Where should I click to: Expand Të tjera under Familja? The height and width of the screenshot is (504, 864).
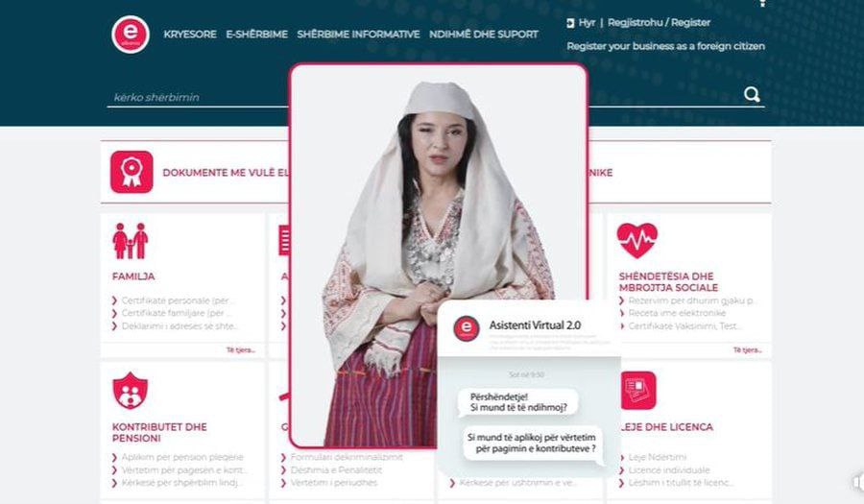tap(241, 350)
